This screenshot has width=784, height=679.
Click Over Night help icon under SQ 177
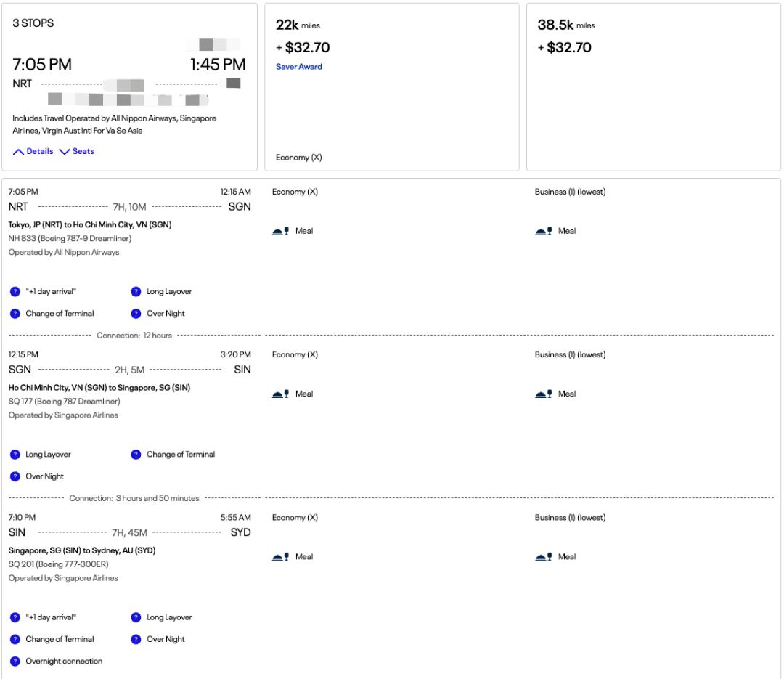(15, 477)
